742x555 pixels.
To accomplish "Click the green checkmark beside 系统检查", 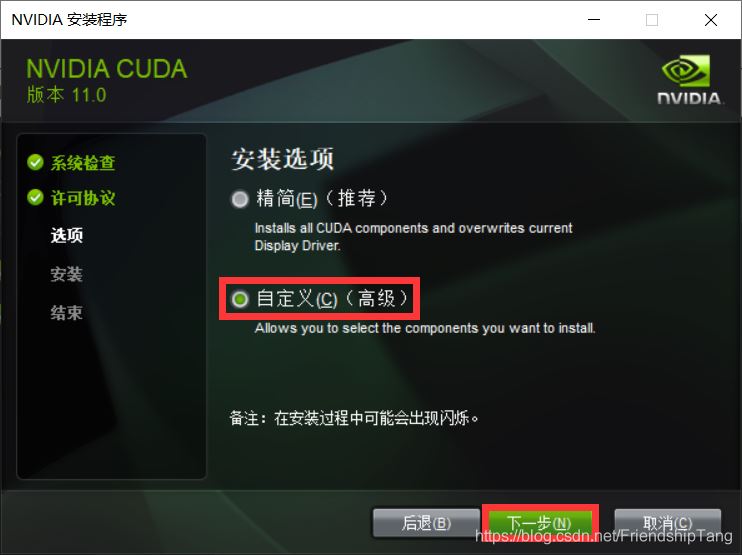I will tap(35, 162).
